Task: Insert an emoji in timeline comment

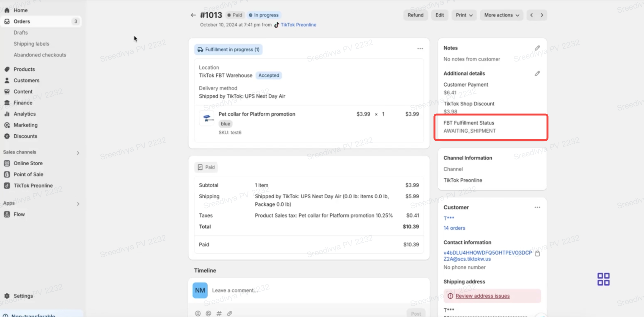Action: (x=198, y=313)
